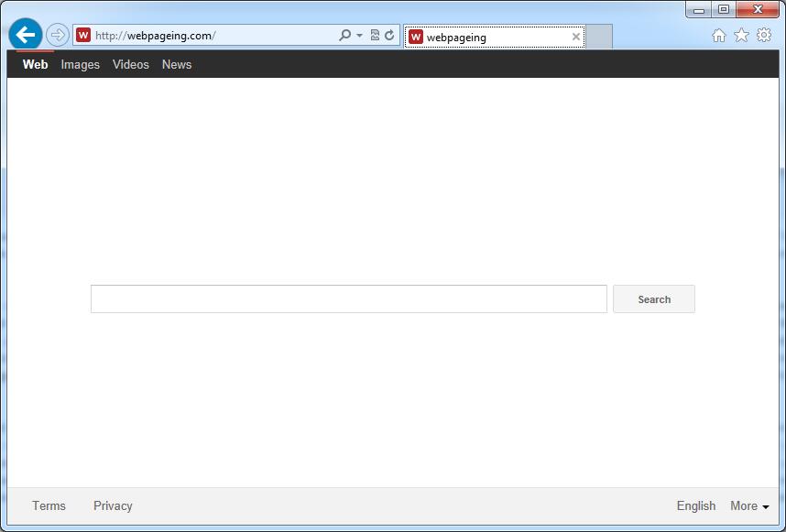Click the blue Back arrow button
The image size is (786, 532).
[x=25, y=35]
